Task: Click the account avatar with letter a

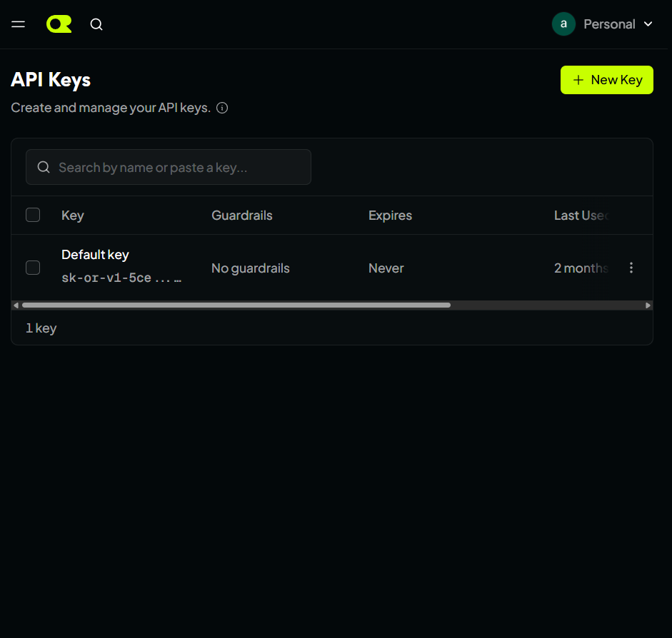Action: coord(563,24)
